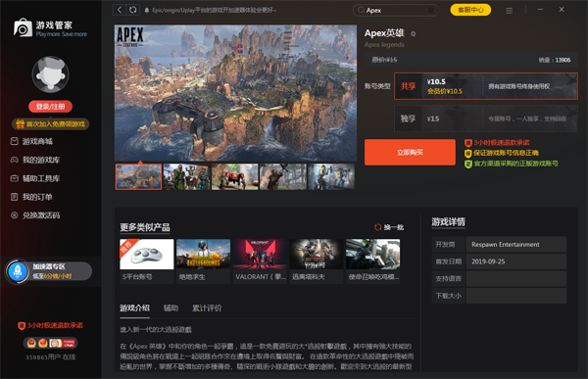Screen dimensions: 588x379
Task: Select the second screenshot thumbnail with characters
Action: (186, 176)
